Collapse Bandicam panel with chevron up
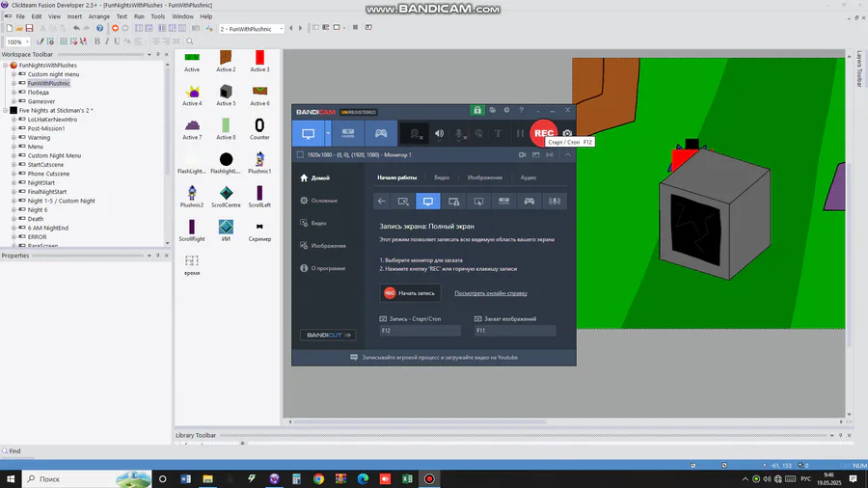Screen dimensions: 868x488 tap(567, 155)
